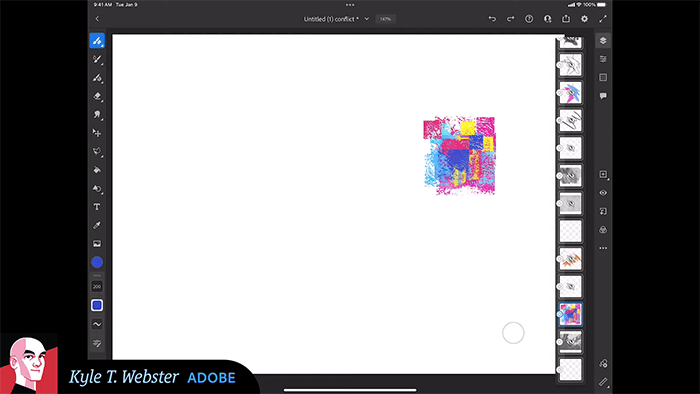Image resolution: width=700 pixels, height=394 pixels.
Task: Open the share export menu
Action: coord(566,19)
